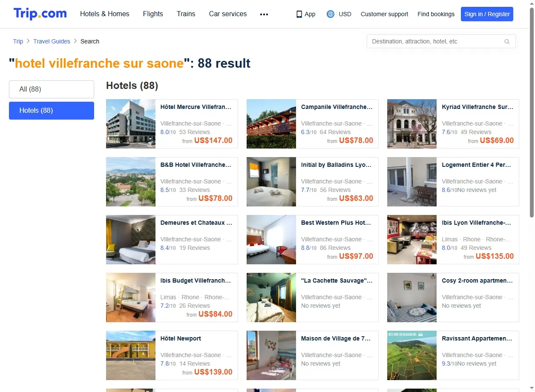Open the Car services menu
The height and width of the screenshot is (392, 535).
coord(228,14)
